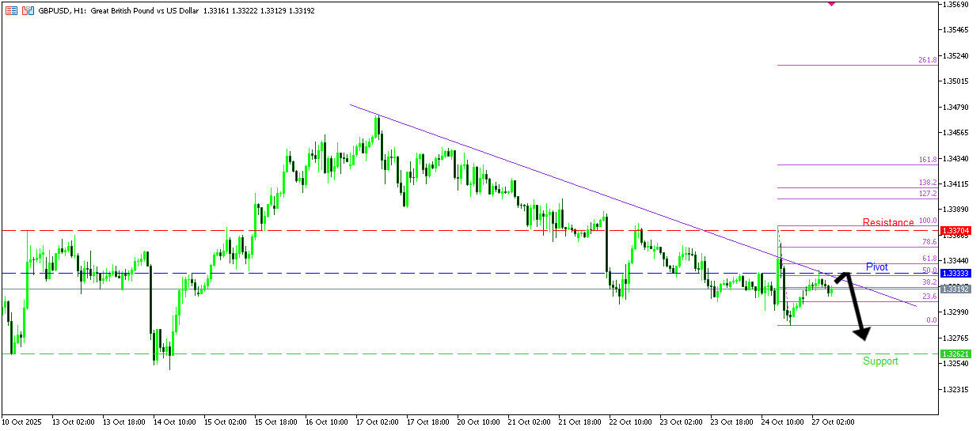Select the 23.6 Fibonacci retracement label
980x431 pixels.
[x=929, y=297]
